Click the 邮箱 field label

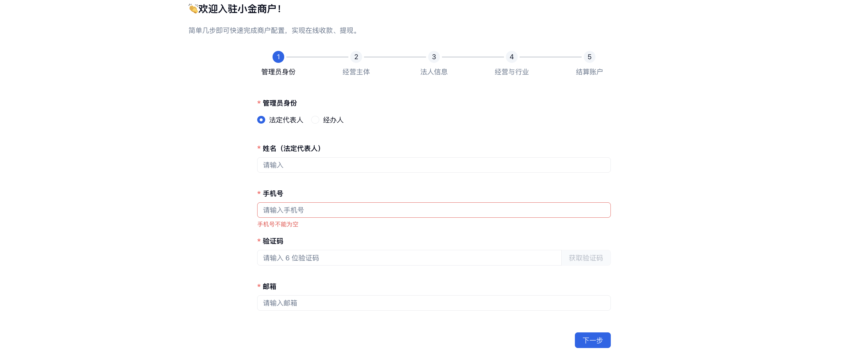pos(269,286)
